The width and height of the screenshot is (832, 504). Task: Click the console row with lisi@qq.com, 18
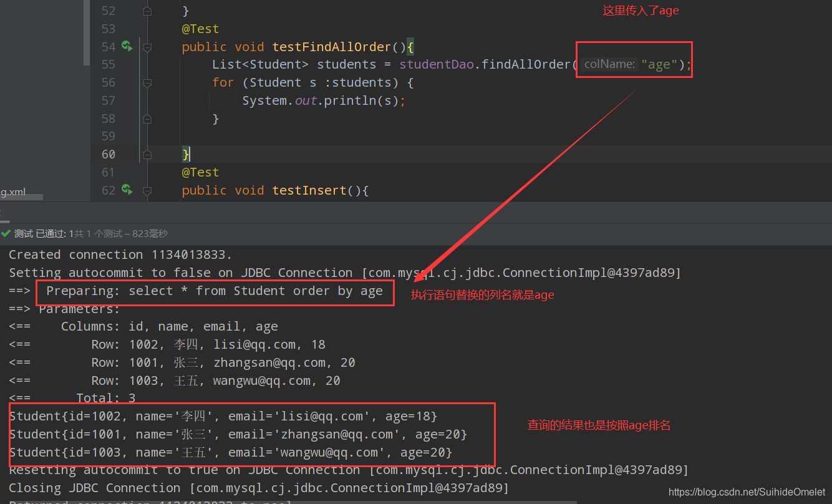[x=167, y=344]
